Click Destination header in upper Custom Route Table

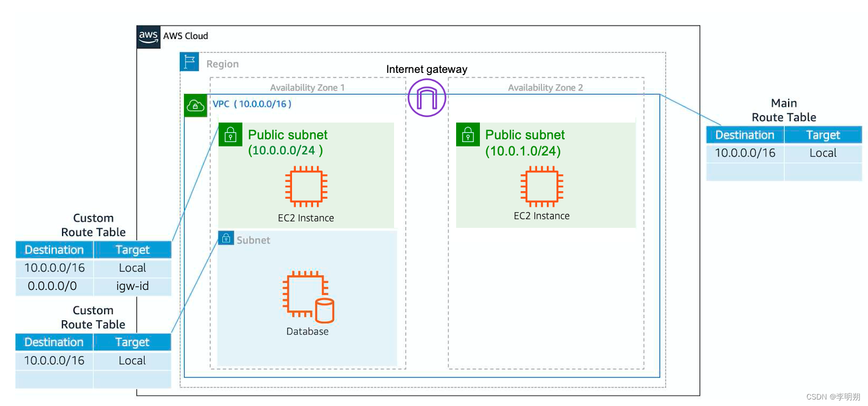click(54, 250)
